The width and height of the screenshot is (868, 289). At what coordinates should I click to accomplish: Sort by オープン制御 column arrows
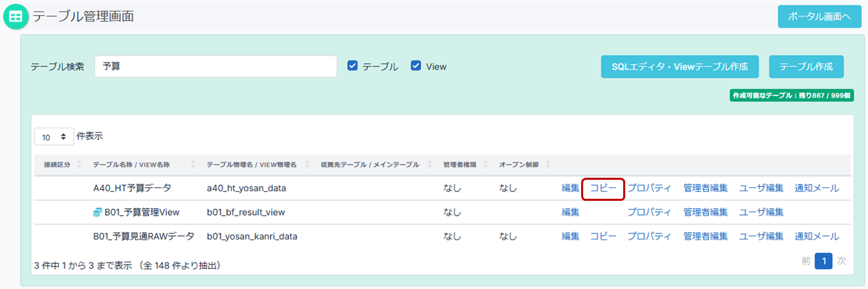(x=548, y=165)
